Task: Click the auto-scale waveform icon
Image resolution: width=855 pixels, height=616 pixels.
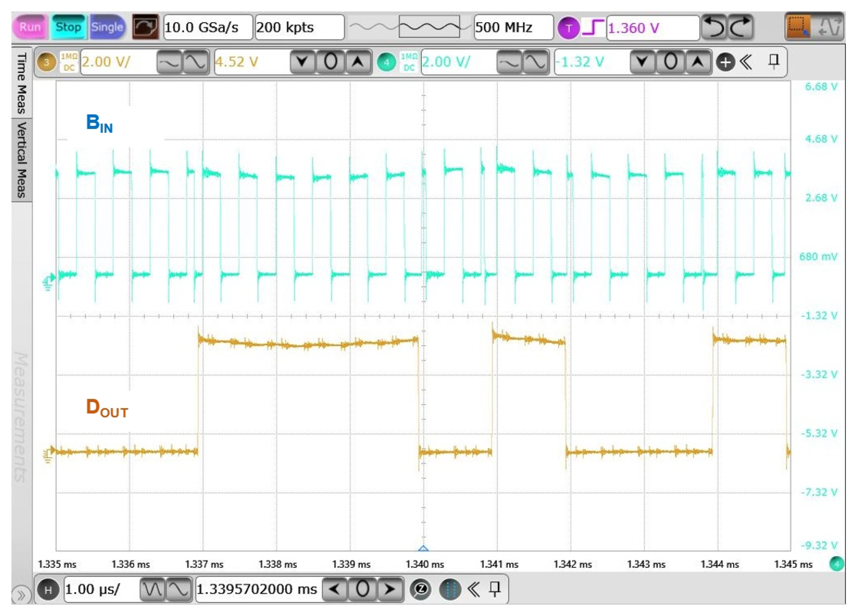Action: 830,27
